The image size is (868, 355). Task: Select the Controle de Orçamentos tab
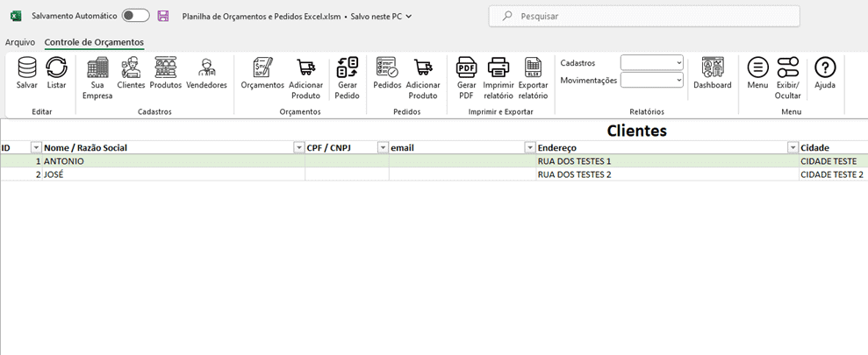tap(94, 42)
